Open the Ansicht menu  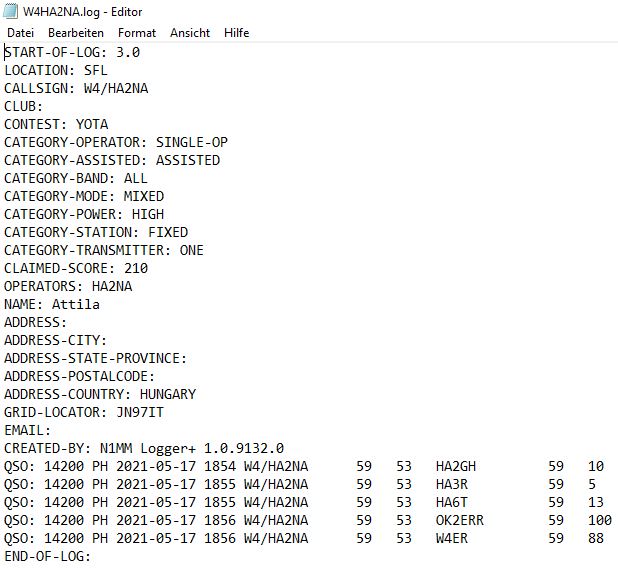tap(190, 33)
